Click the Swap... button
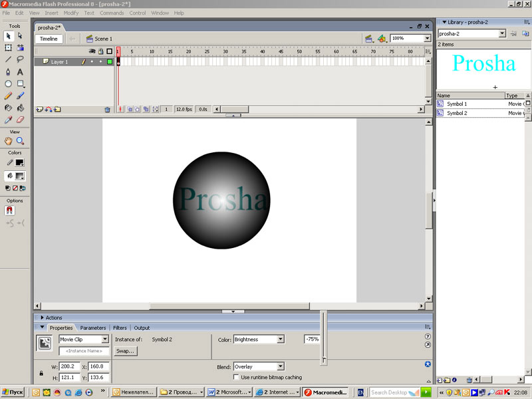The height and width of the screenshot is (399, 532). (125, 350)
